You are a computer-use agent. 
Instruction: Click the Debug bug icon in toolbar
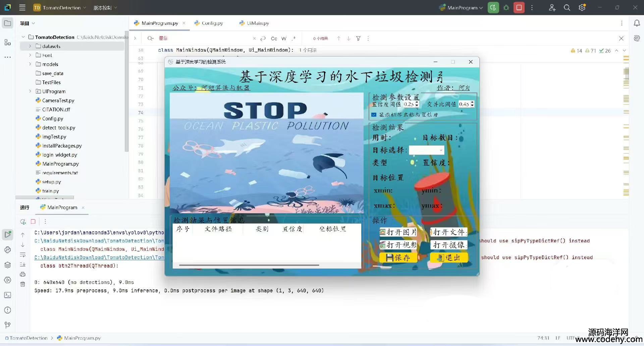coord(506,8)
